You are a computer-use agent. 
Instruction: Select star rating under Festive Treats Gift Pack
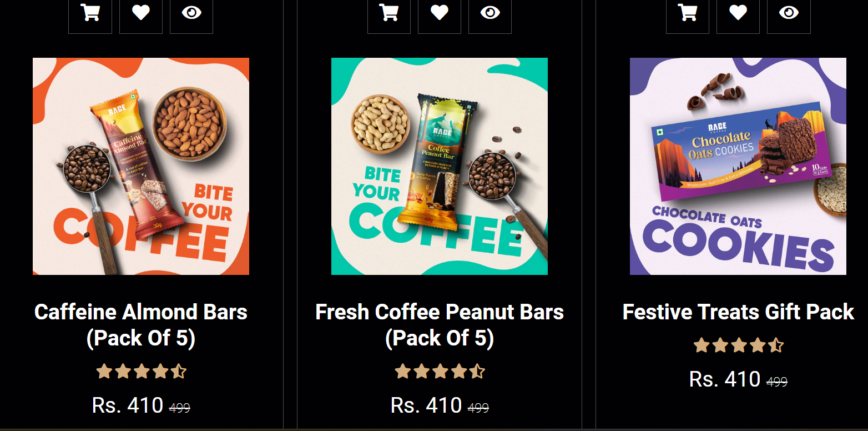(x=738, y=345)
